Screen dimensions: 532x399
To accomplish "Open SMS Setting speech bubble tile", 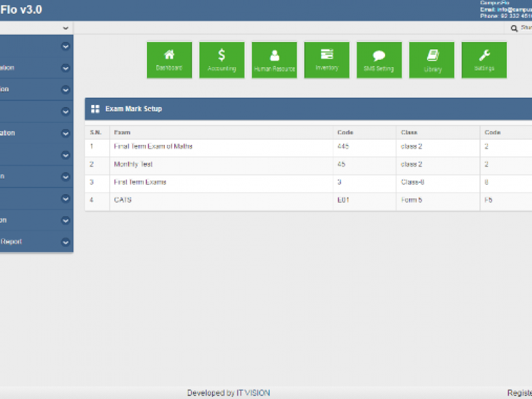I will pos(379,60).
